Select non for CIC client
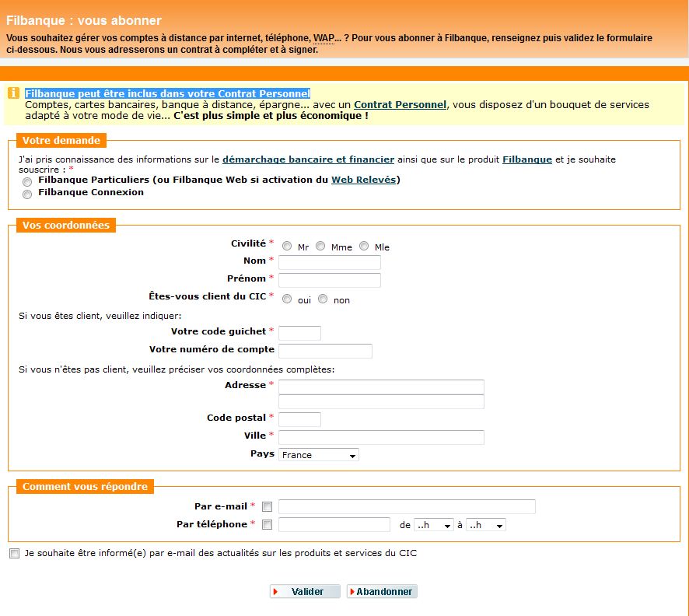Image resolution: width=689 pixels, height=616 pixels. 323,299
